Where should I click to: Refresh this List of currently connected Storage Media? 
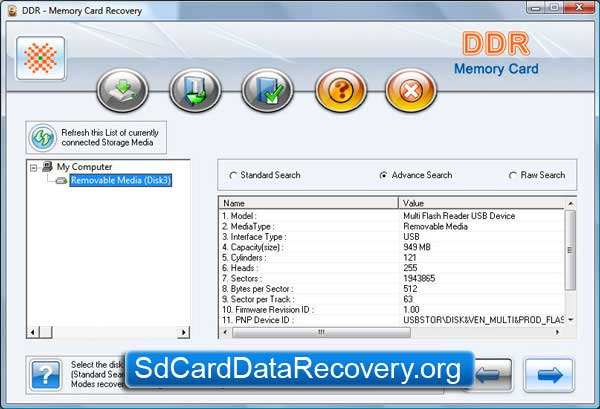(96, 137)
